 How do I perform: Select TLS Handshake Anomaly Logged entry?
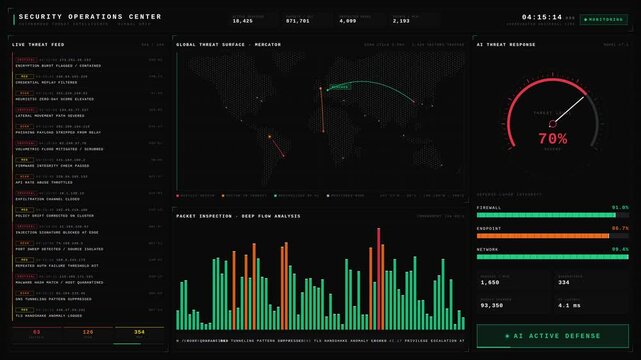pyautogui.click(x=88, y=313)
